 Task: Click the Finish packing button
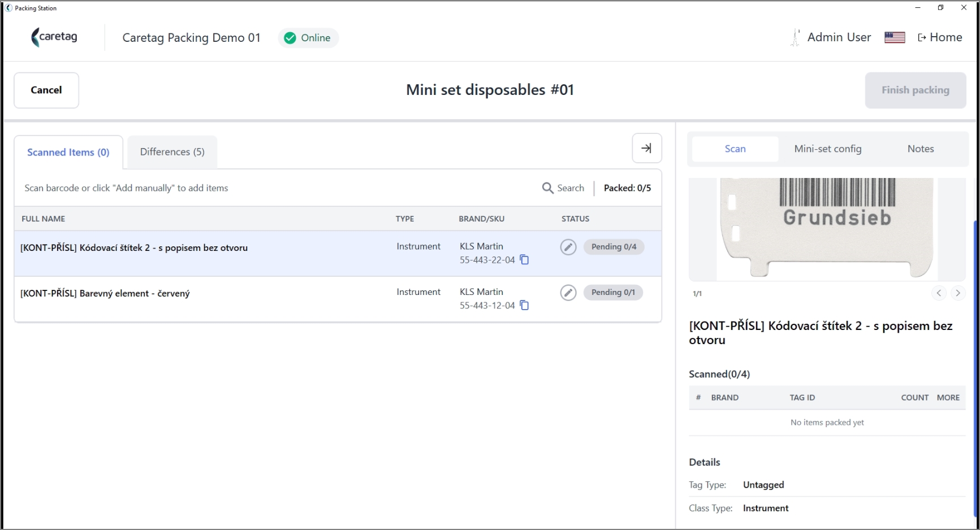915,90
